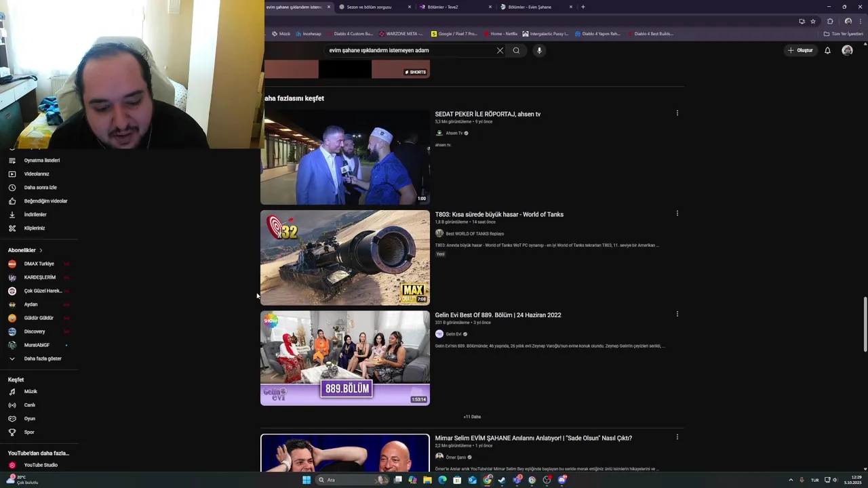Open Home - Netflix bookmark
868x488 pixels.
coord(500,33)
